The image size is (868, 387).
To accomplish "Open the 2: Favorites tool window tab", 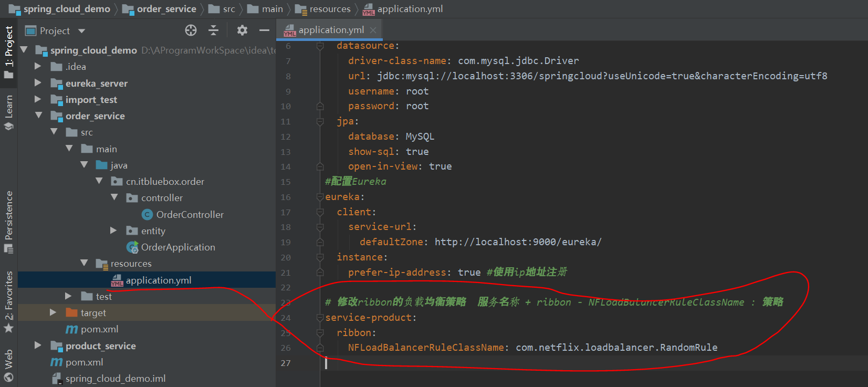I will 9,302.
